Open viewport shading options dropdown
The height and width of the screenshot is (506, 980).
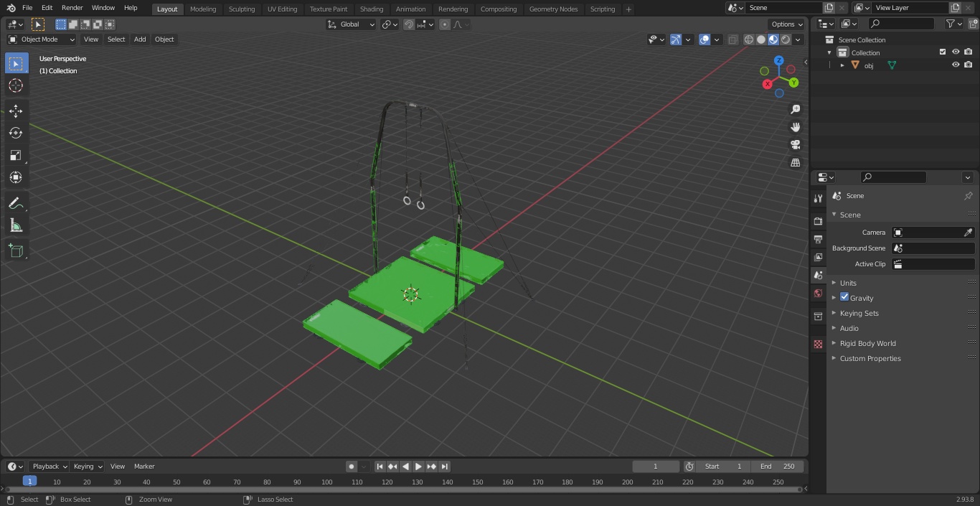click(x=798, y=39)
